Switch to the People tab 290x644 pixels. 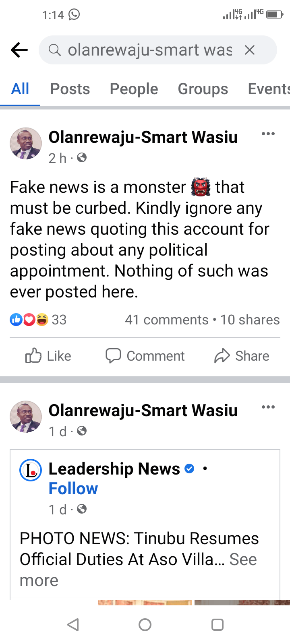tap(134, 89)
